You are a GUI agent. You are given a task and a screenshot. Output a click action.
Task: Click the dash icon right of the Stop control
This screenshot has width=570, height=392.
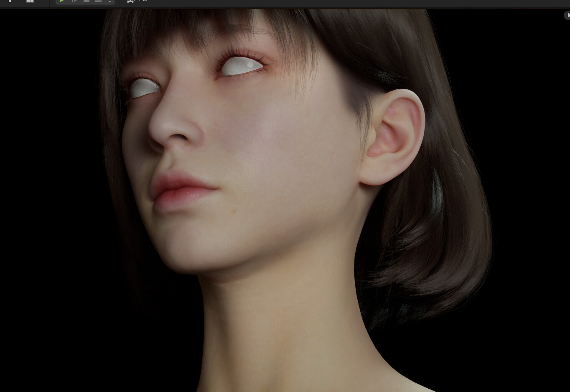(x=98, y=1)
